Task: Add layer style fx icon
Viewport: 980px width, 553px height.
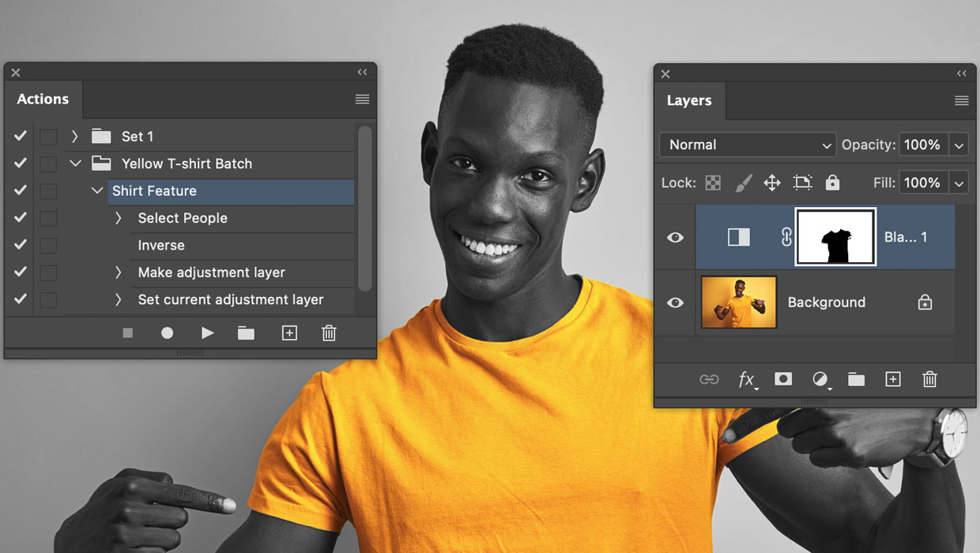Action: point(747,380)
